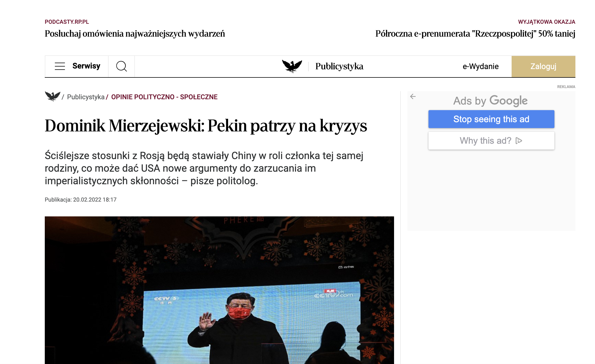Open the Półroczna e-prenumerata 50% taniej offer
Image resolution: width=595 pixels, height=364 pixels.
(x=475, y=34)
